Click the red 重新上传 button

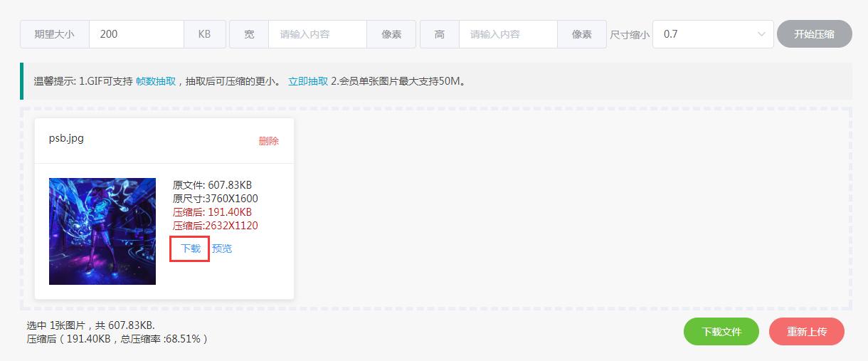pyautogui.click(x=807, y=332)
